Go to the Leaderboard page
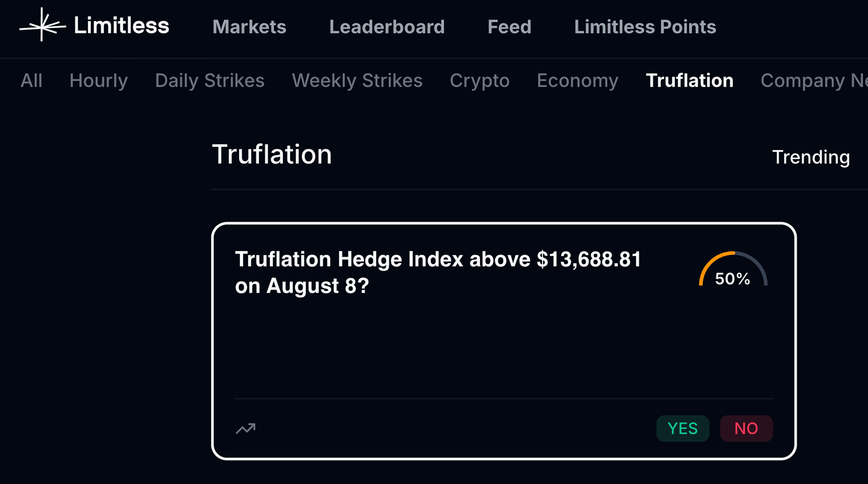The width and height of the screenshot is (868, 484). [387, 27]
